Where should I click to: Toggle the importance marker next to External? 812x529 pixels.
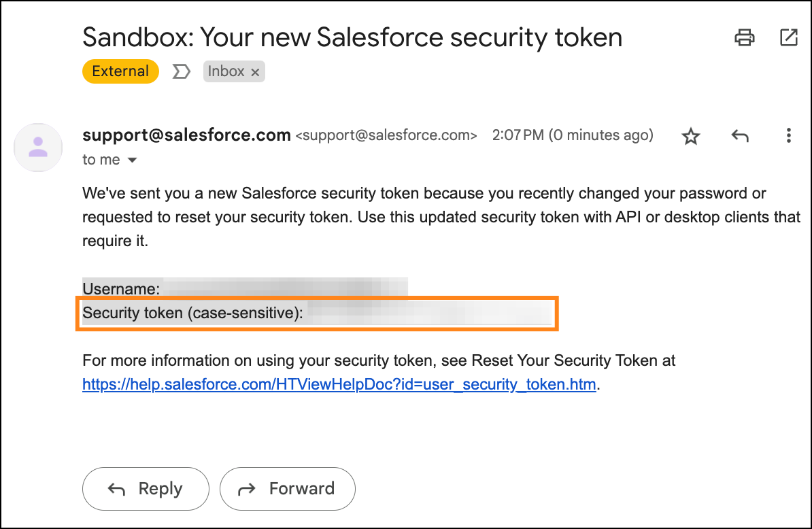point(181,71)
